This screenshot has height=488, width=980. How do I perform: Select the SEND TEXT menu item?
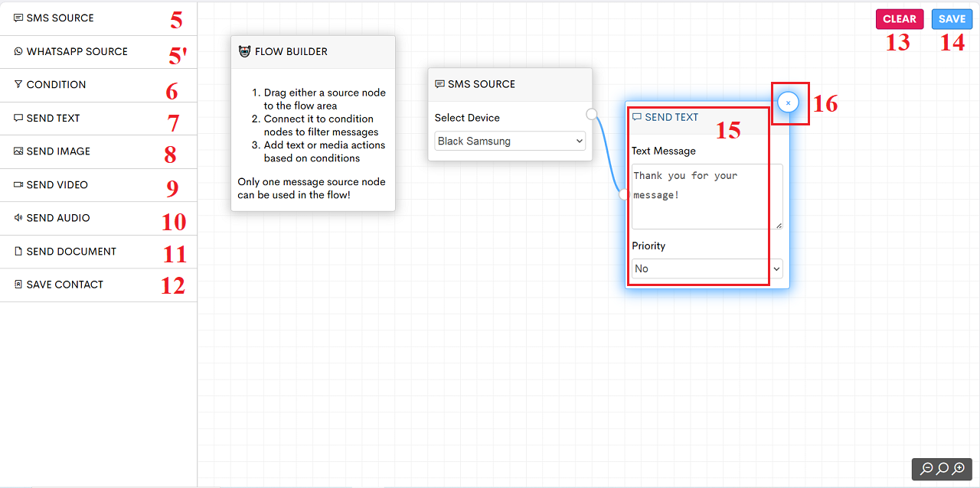(x=98, y=118)
